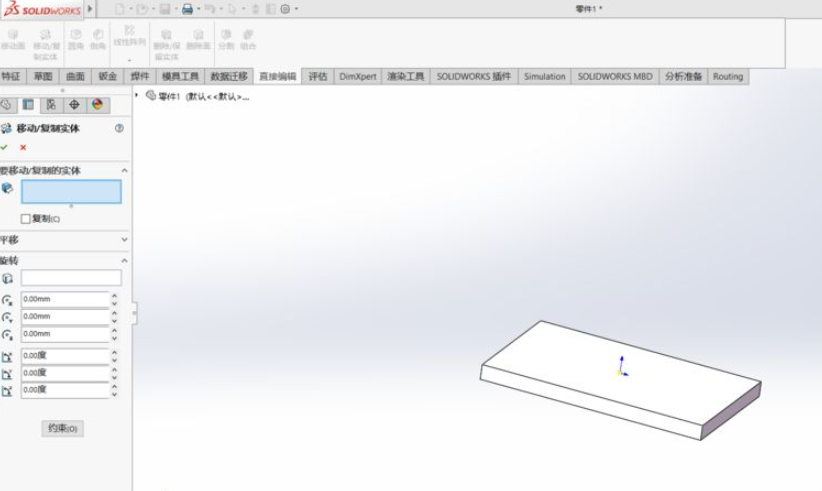Switch to the 焊件 tab
822x491 pixels.
coord(140,77)
